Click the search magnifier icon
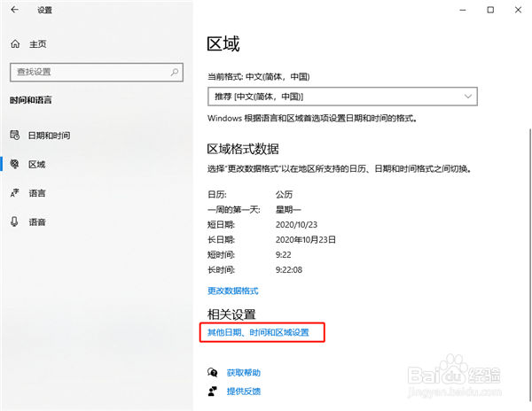 (x=175, y=72)
